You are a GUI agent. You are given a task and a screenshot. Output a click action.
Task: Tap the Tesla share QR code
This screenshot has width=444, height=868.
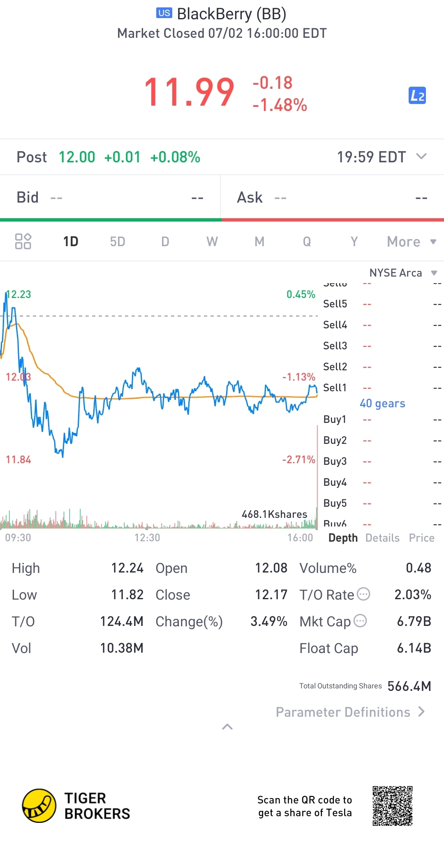coord(393,806)
